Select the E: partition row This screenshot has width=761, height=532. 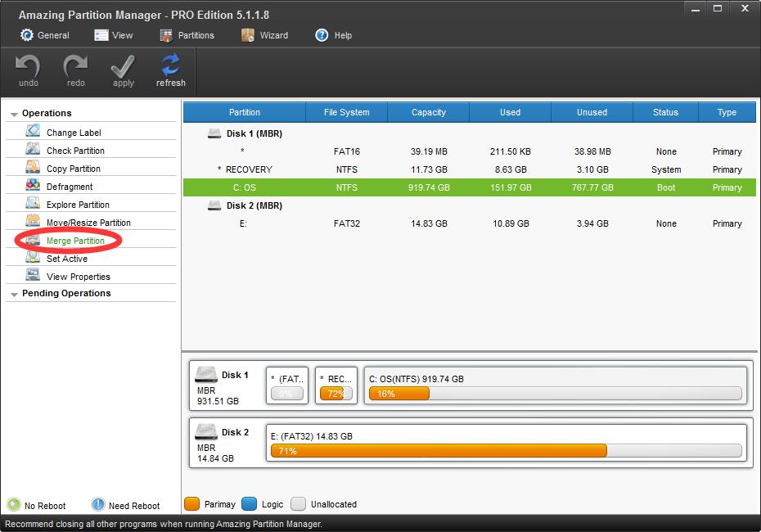470,223
